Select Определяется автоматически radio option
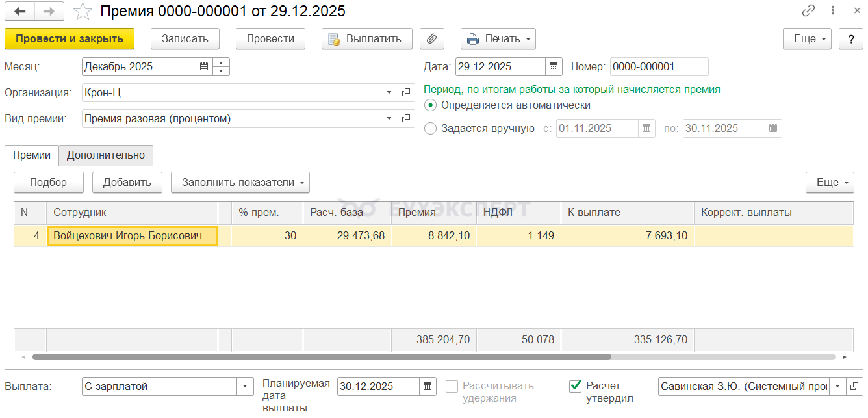 (x=430, y=105)
